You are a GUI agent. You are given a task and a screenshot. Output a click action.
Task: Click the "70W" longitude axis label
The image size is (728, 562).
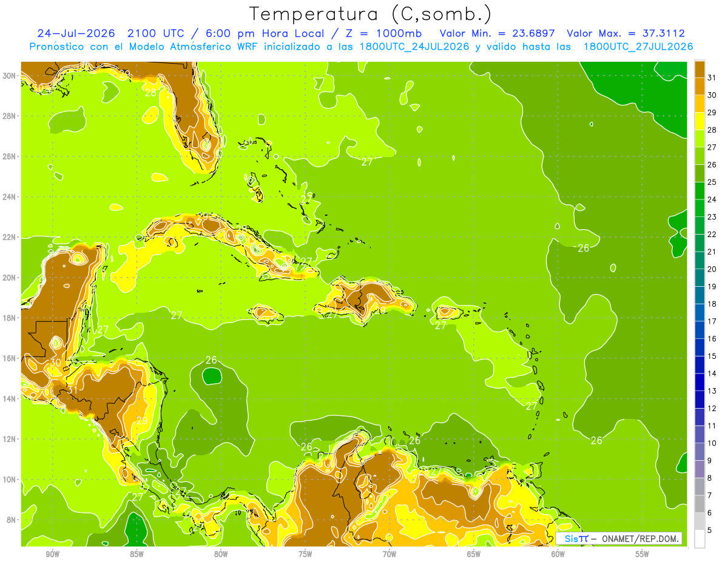[x=389, y=554]
